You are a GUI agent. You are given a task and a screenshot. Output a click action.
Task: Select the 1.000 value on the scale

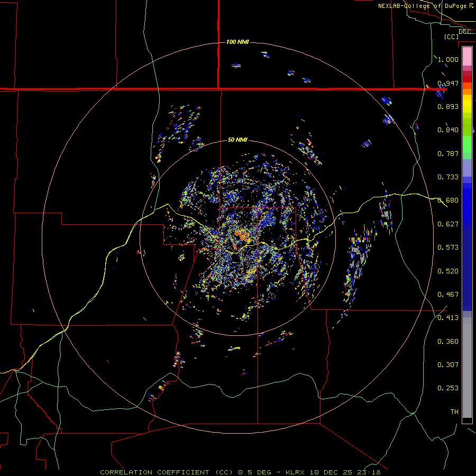coord(448,59)
